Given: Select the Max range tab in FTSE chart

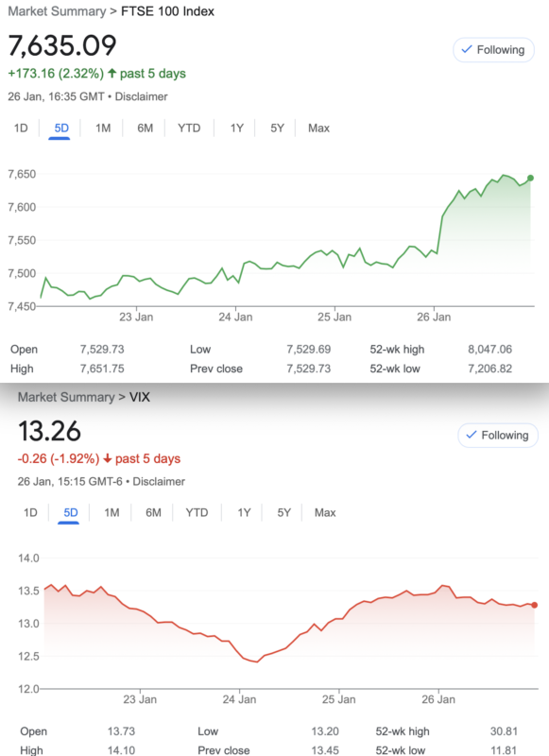Looking at the screenshot, I should coord(318,129).
